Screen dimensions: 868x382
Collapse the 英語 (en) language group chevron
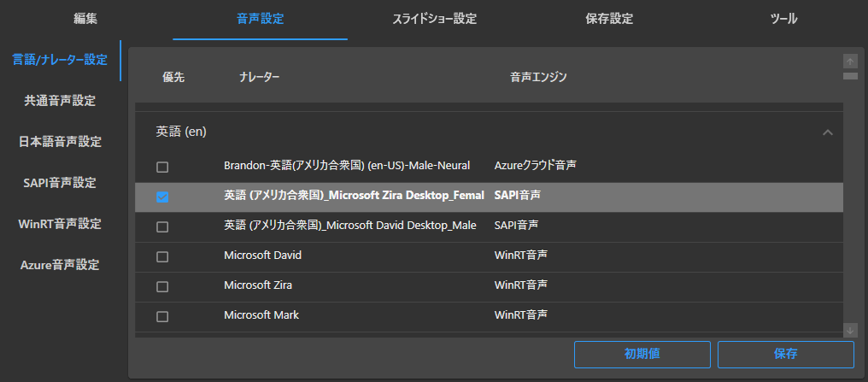(x=826, y=132)
